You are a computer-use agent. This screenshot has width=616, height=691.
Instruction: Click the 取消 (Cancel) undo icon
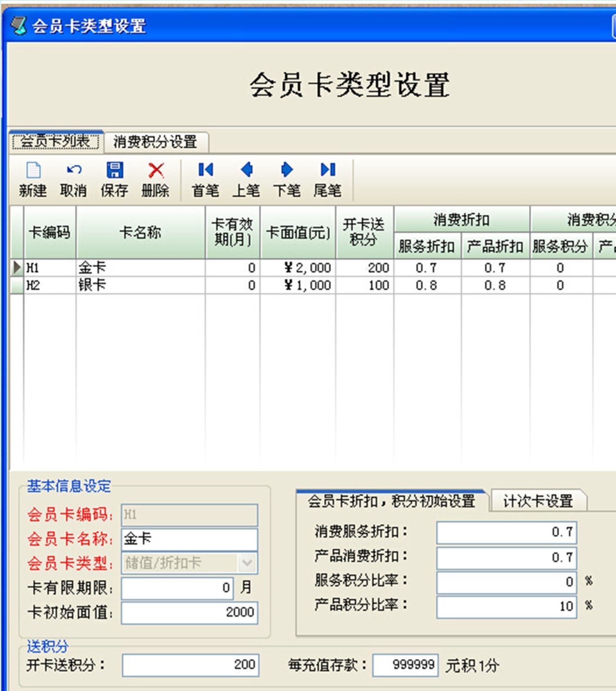(x=74, y=169)
